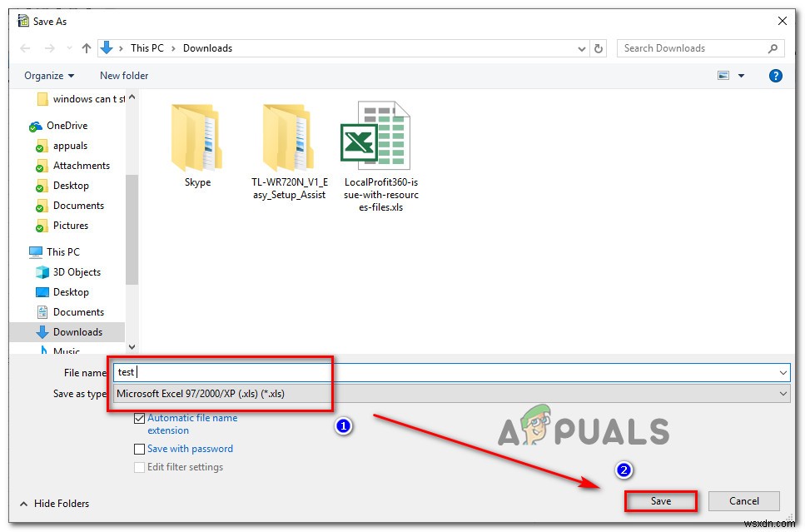Select the 'windows can t st' folder
This screenshot has width=805, height=532.
click(x=81, y=98)
